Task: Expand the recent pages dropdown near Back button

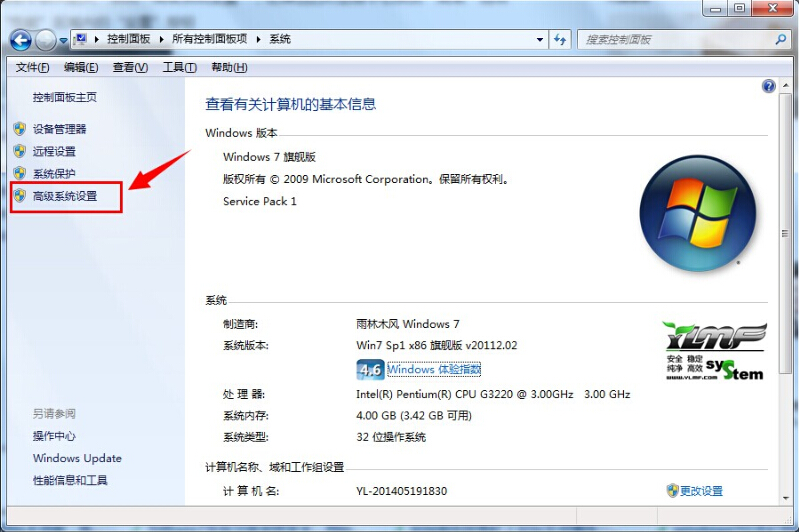Action: pyautogui.click(x=63, y=41)
